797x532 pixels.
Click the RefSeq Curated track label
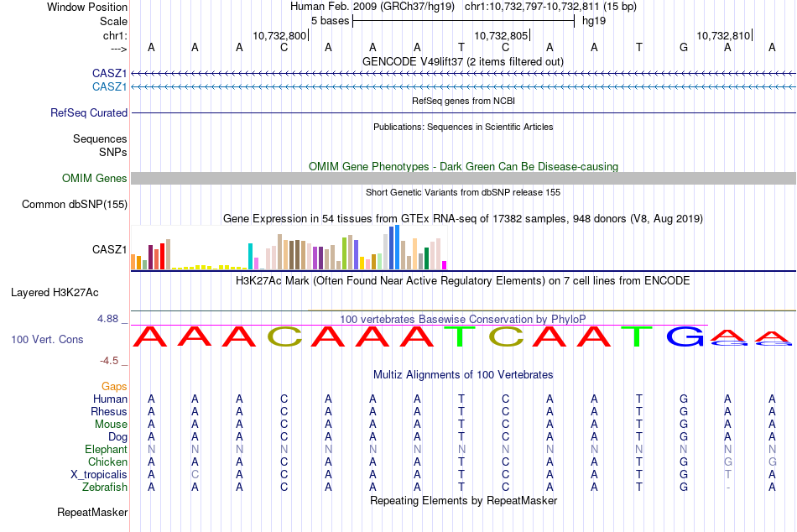click(89, 113)
